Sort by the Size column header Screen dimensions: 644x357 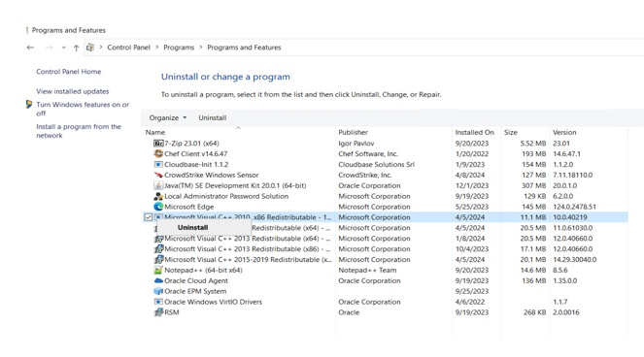coord(511,133)
